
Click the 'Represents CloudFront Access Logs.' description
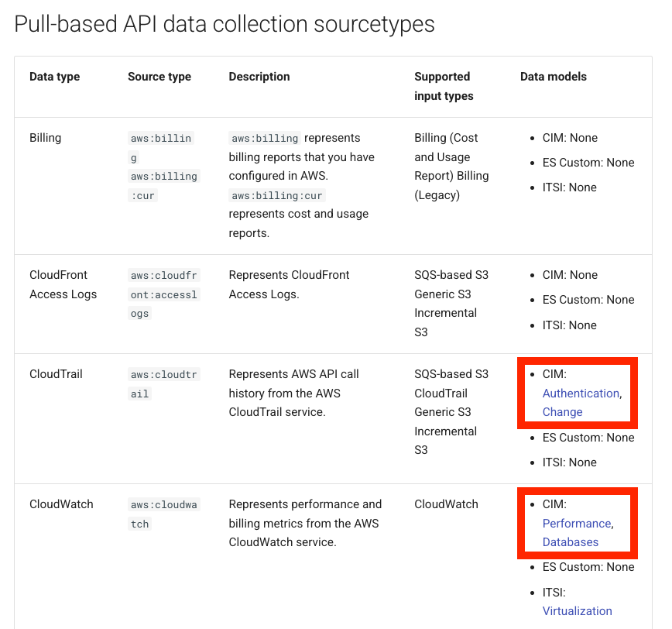click(289, 285)
